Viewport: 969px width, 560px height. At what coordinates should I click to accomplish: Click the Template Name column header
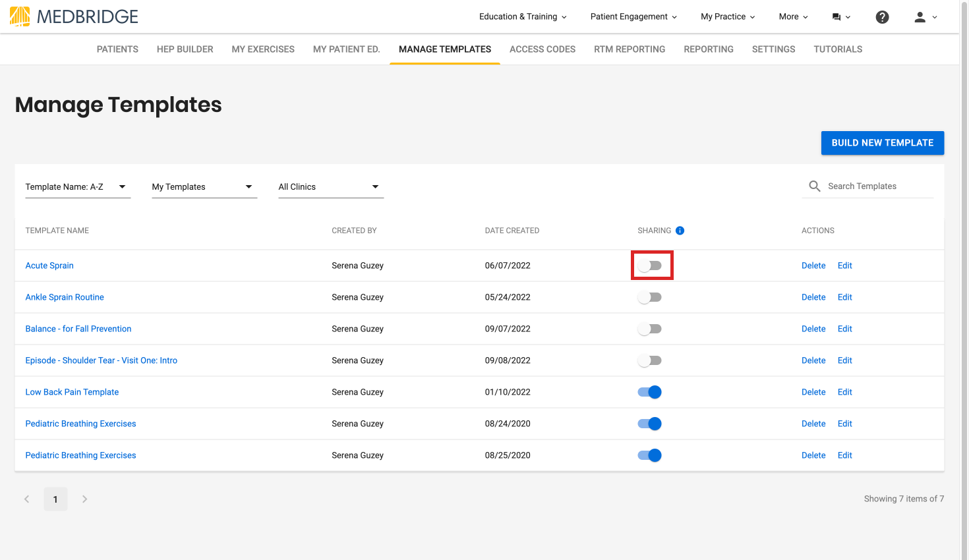57,231
